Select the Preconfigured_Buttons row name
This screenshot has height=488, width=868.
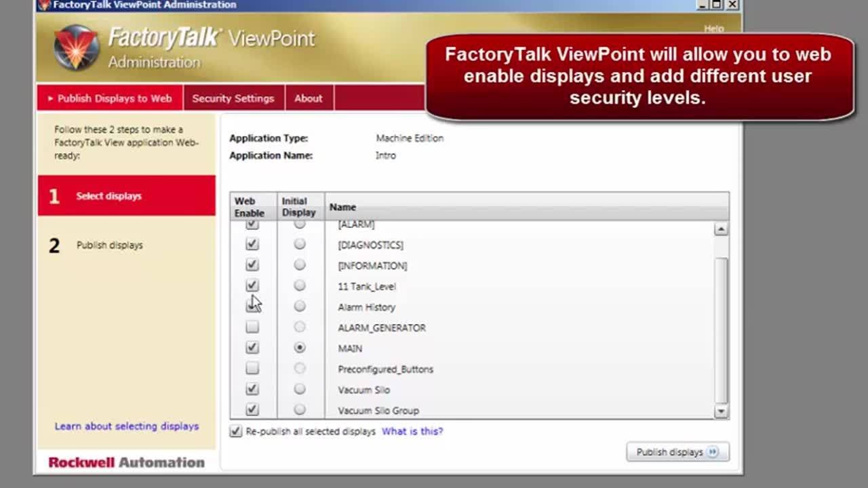385,369
